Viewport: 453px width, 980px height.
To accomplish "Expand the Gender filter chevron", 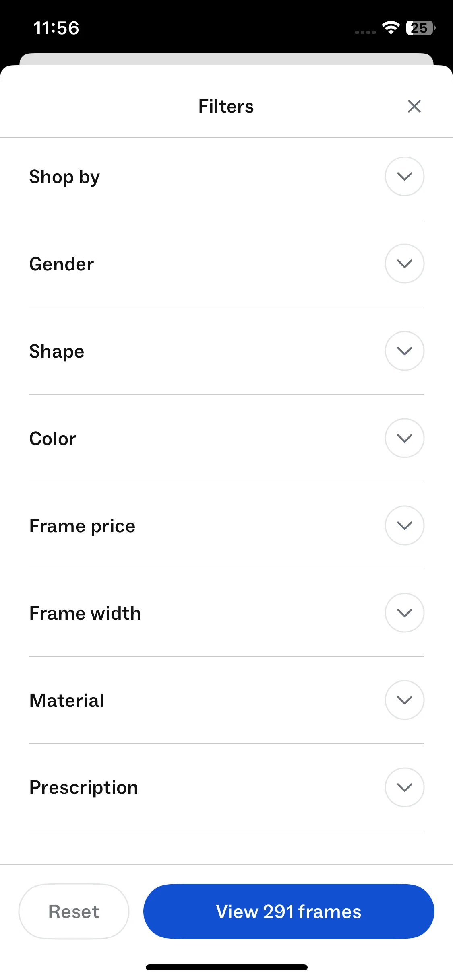I will pos(404,264).
